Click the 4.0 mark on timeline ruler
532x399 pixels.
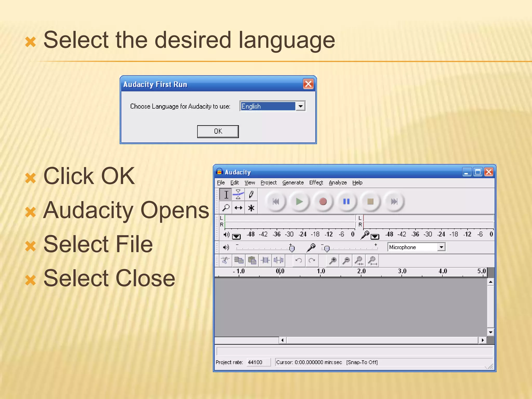[x=443, y=271]
